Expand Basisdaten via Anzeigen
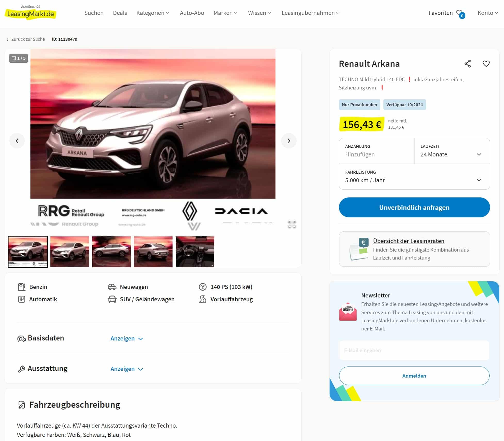The width and height of the screenshot is (504, 441). (127, 338)
